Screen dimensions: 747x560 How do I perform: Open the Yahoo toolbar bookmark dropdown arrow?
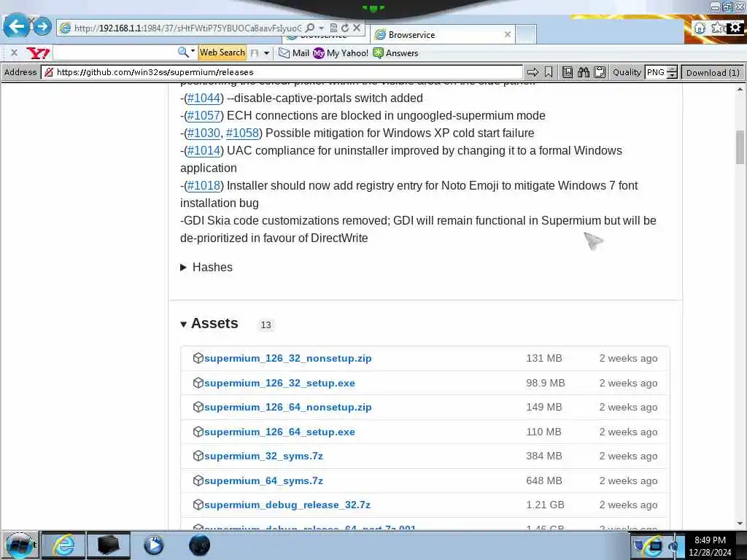(x=266, y=53)
